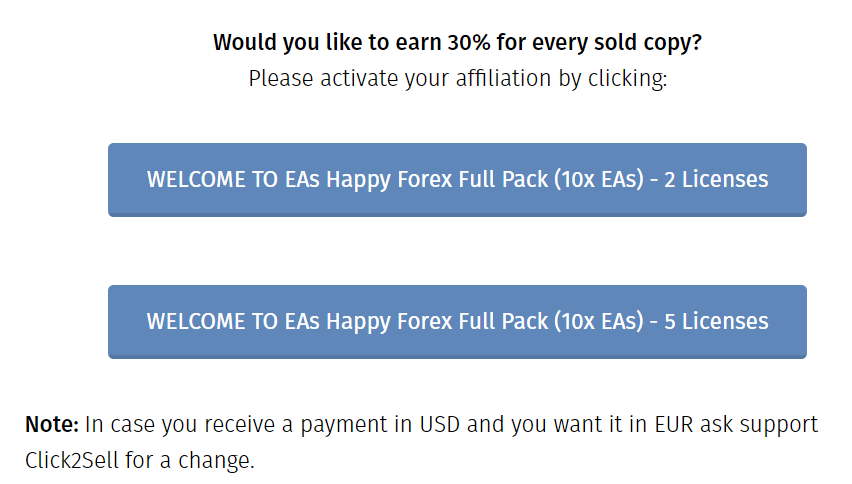Click the 2 Licenses Full Pack button
The height and width of the screenshot is (484, 852).
pyautogui.click(x=457, y=180)
